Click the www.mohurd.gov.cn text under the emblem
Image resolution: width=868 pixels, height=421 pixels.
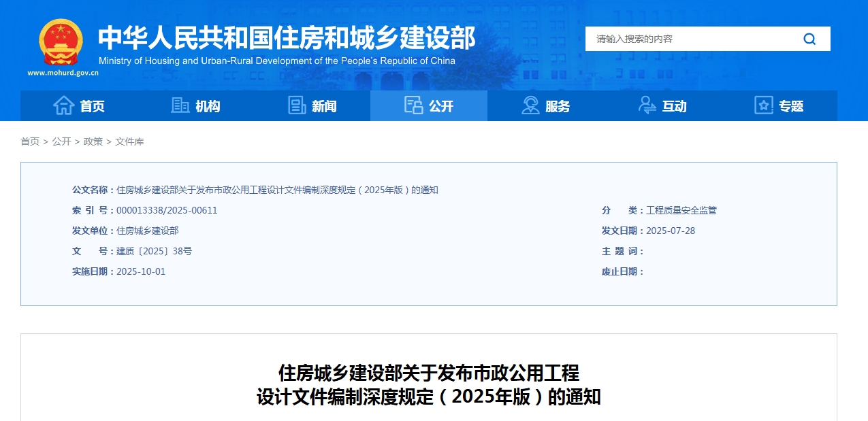(x=63, y=72)
